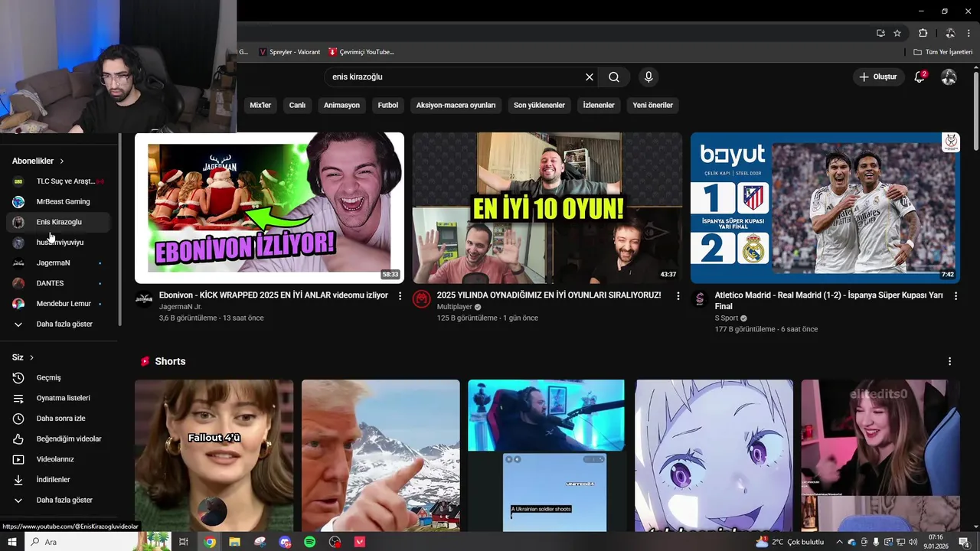Open the elitedits0 Short
This screenshot has width=980, height=551.
(880, 456)
